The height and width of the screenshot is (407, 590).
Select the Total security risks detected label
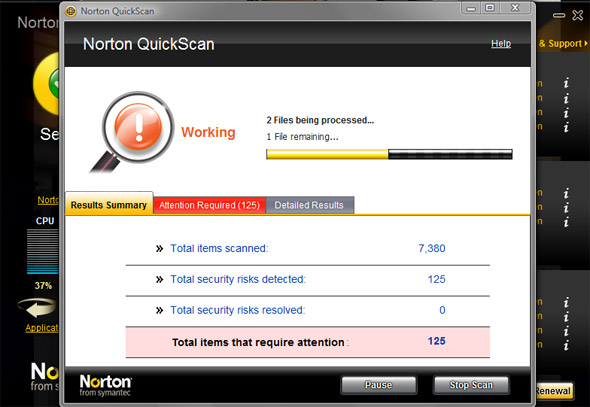click(238, 279)
